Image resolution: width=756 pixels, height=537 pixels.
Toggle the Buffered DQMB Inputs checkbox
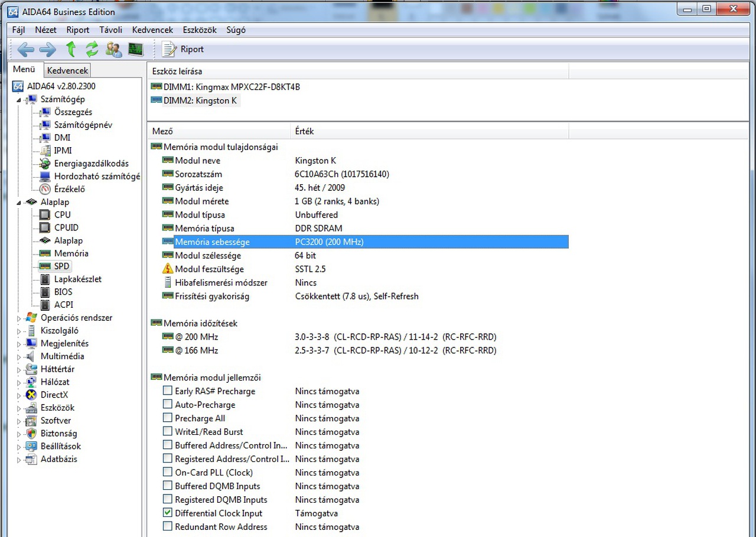pyautogui.click(x=168, y=486)
